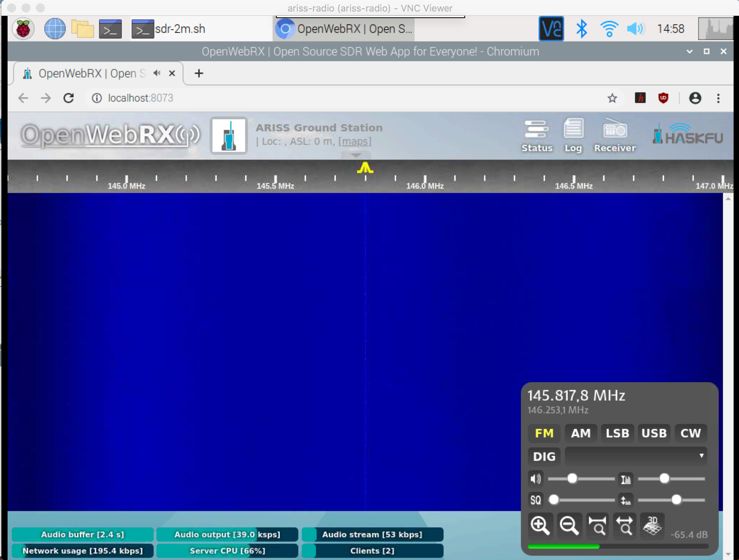
Task: Select USB demodulation mode
Action: point(654,433)
